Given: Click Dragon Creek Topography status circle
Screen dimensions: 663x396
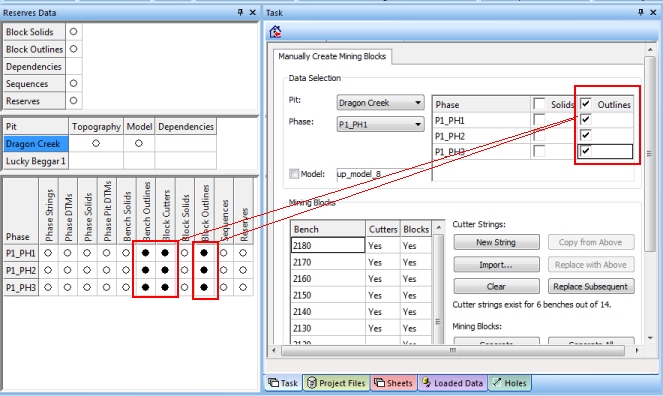Looking at the screenshot, I should click(x=96, y=144).
